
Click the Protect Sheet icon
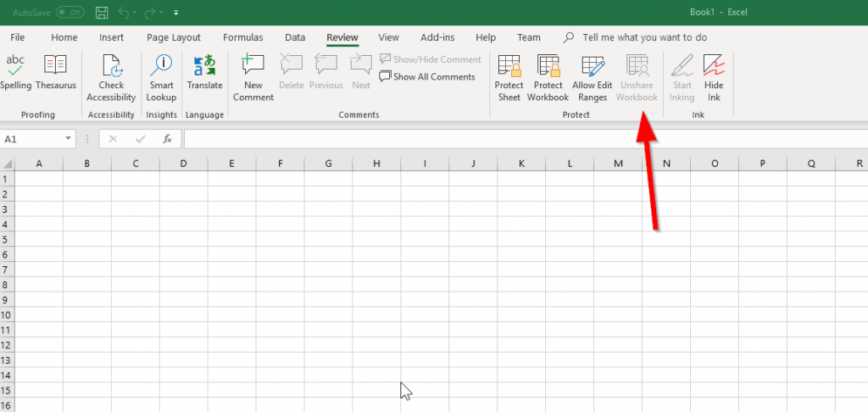[509, 77]
